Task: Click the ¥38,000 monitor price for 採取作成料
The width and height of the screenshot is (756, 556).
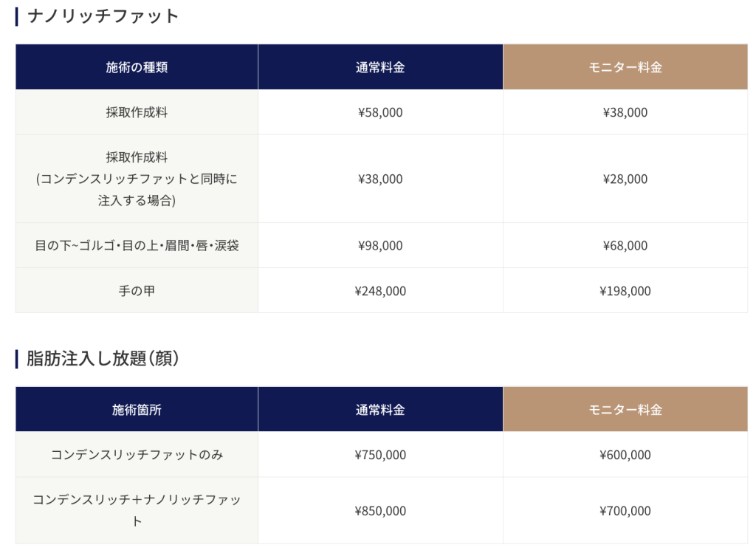Action: pos(625,112)
